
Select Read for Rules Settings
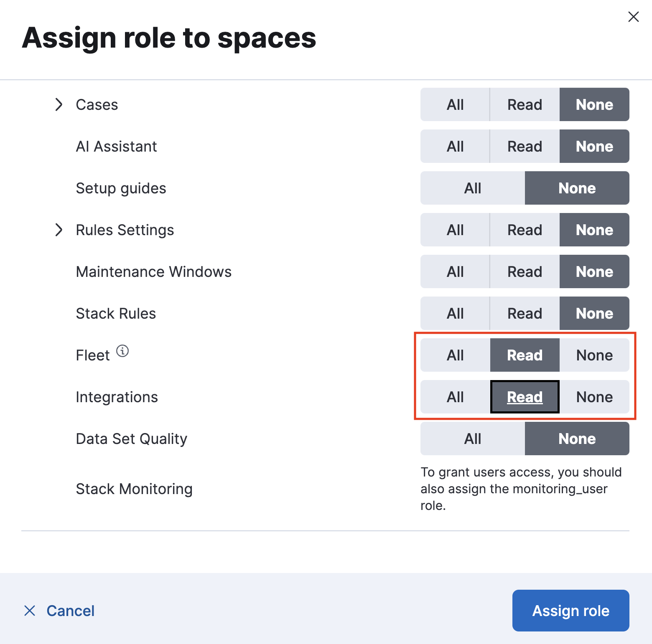[x=525, y=230]
